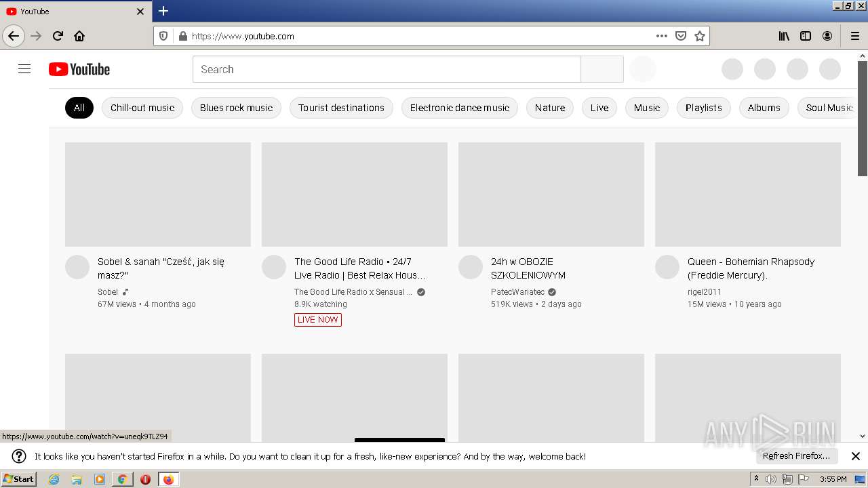
Task: Open 24h w OBOZIE SZKOLENIOWYM thumbnail
Action: click(x=551, y=195)
